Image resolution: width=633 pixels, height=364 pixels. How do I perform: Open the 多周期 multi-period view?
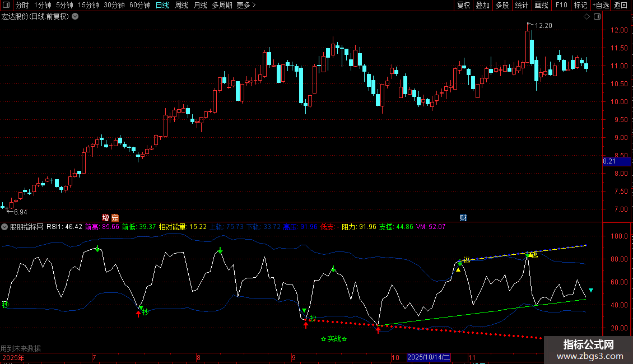pos(222,5)
